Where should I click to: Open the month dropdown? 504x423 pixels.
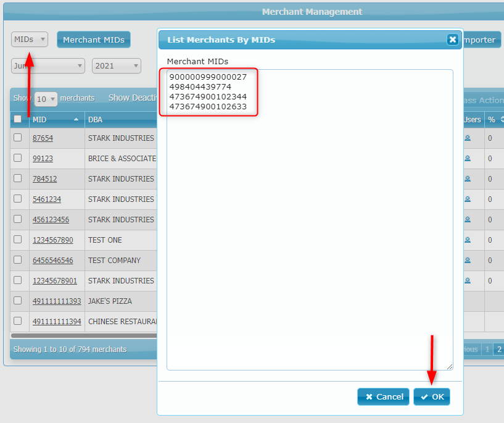pos(48,66)
